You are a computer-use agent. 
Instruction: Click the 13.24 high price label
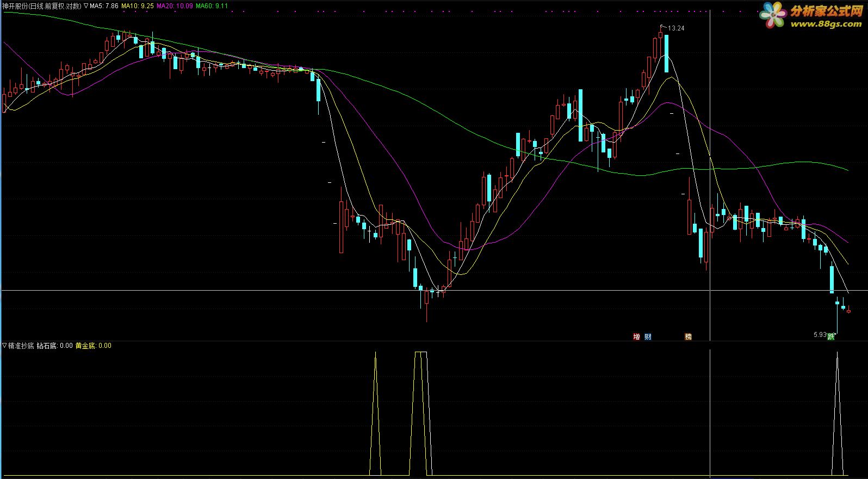(676, 28)
